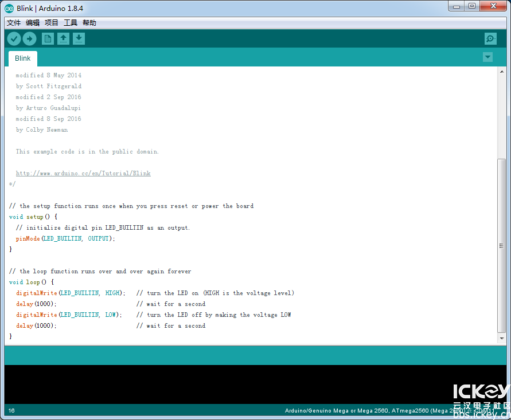This screenshot has width=511, height=420.
Task: Open the 工具 menu
Action: click(71, 23)
